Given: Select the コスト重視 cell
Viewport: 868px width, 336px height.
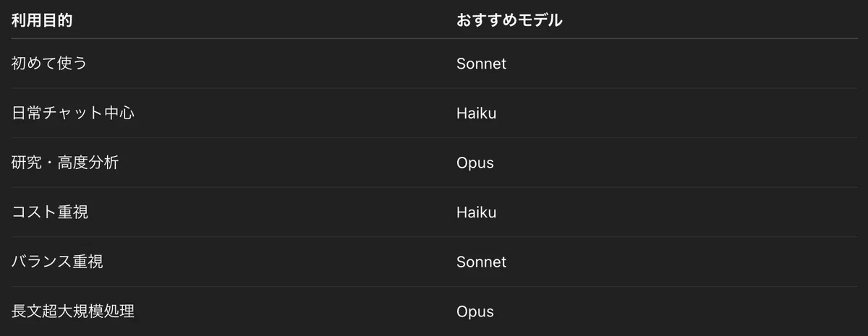Looking at the screenshot, I should (x=50, y=212).
